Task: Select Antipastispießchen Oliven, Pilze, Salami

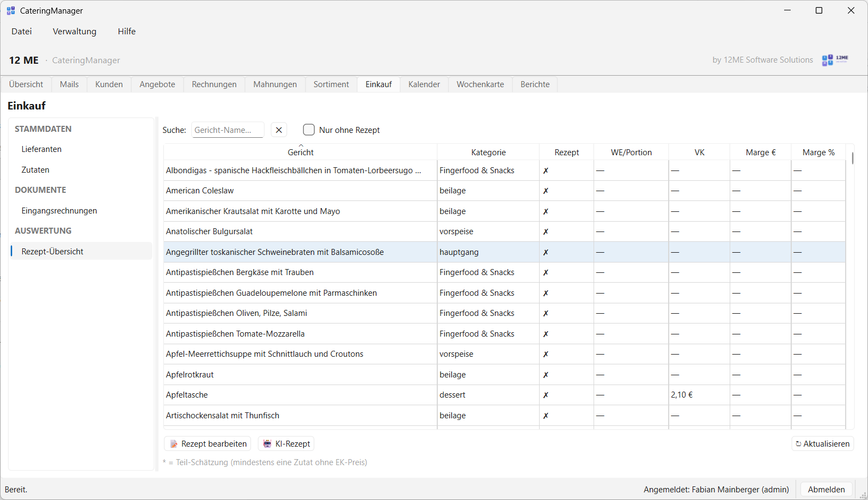Action: 504,313
